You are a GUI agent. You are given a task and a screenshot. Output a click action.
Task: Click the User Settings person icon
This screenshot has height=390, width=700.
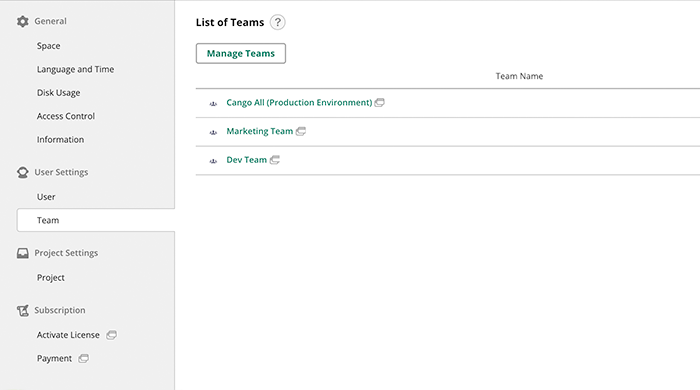(x=22, y=172)
